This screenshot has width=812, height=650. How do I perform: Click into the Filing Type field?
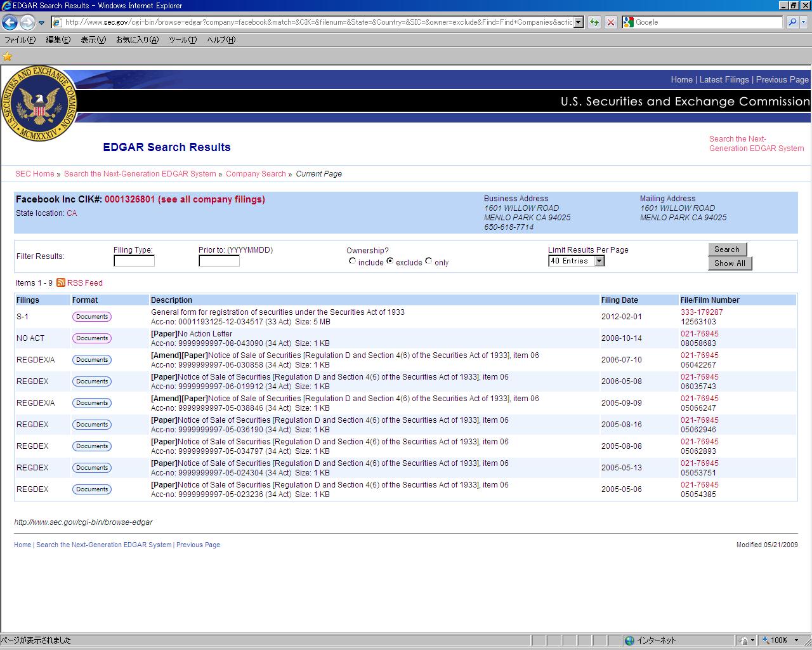[x=134, y=261]
